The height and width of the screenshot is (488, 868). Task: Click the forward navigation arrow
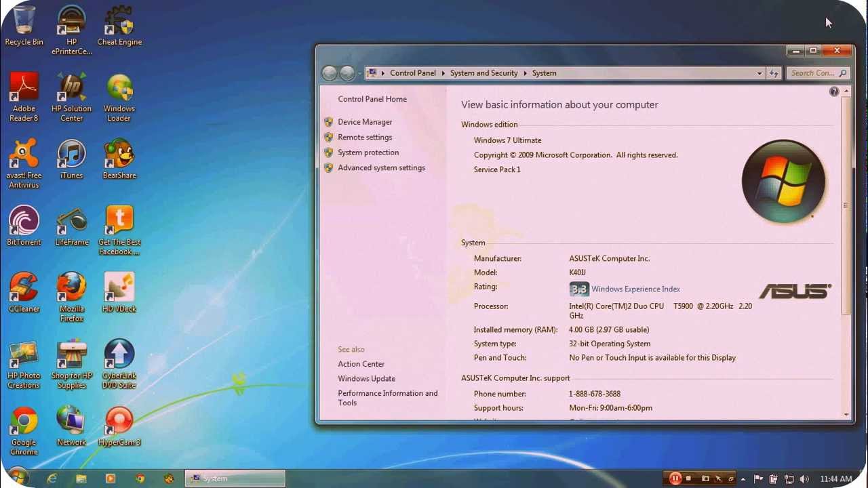tap(347, 73)
